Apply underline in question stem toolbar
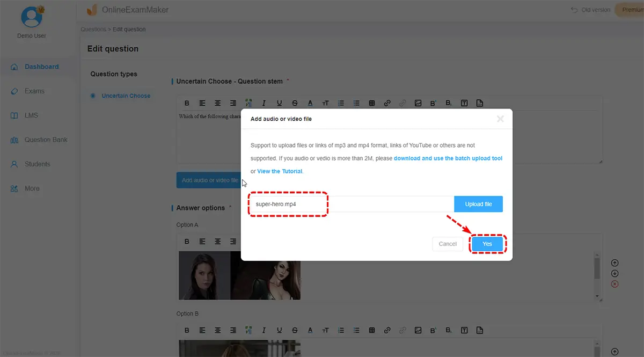The height and width of the screenshot is (357, 644). 279,104
